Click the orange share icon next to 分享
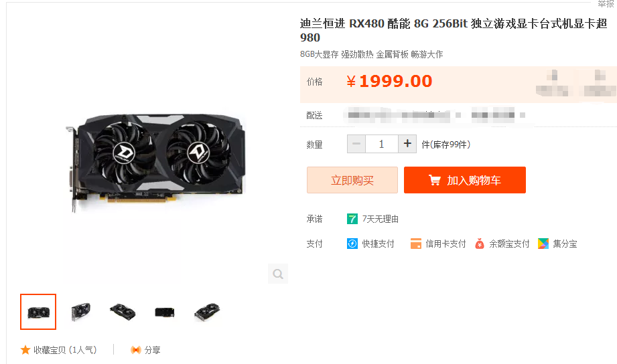The width and height of the screenshot is (617, 364). 136,350
